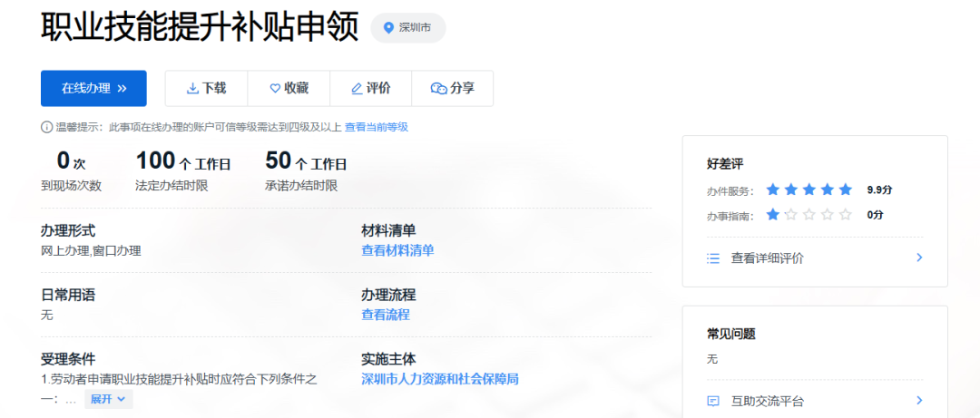
Task: Click the 0分 score for 办事指南
Action: [875, 216]
